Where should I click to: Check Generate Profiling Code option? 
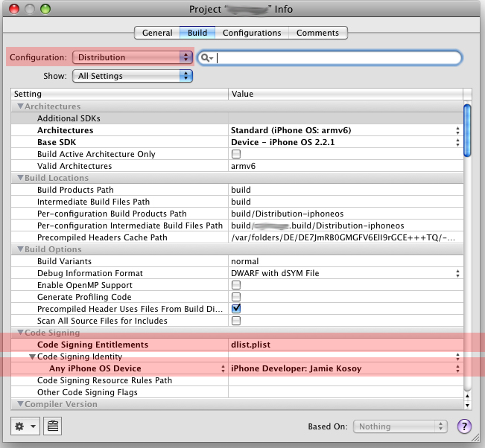point(236,297)
